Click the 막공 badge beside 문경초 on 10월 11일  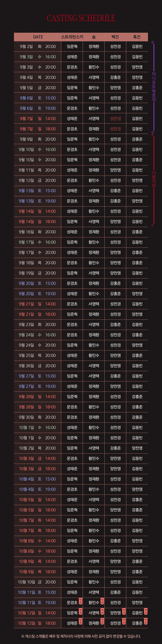80,601
